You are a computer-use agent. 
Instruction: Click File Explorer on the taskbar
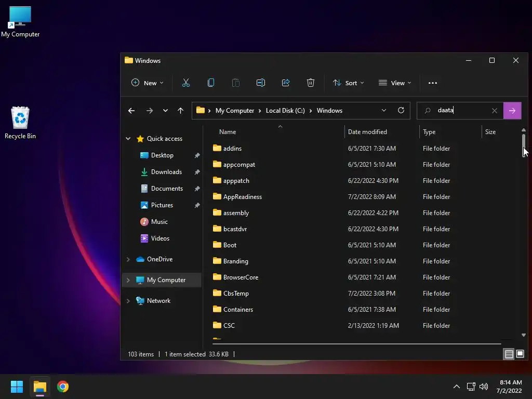39,387
